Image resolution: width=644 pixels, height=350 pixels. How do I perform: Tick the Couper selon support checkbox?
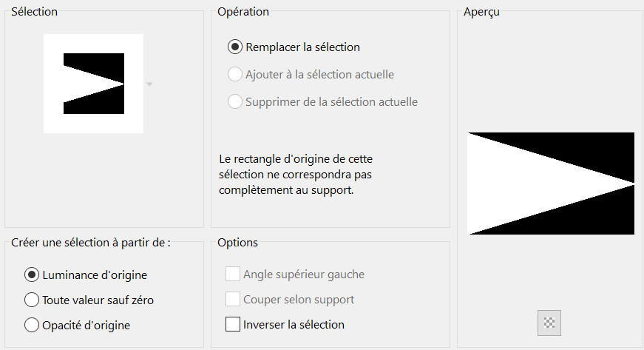[x=233, y=300]
